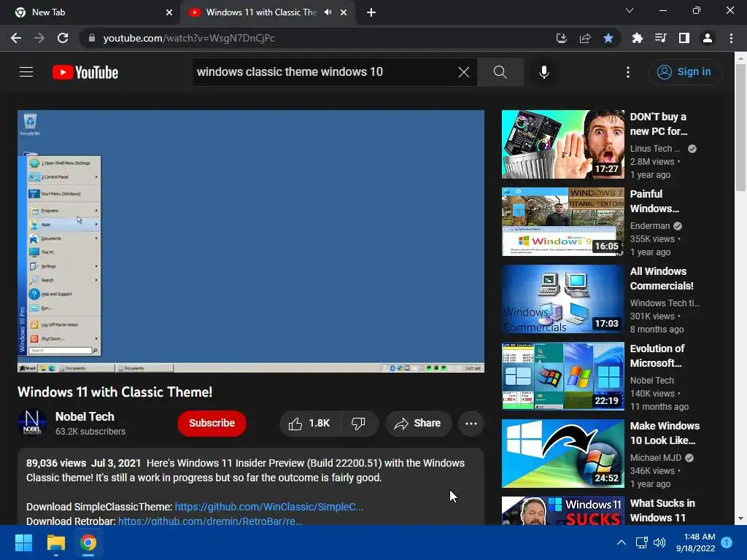Open network icon in system tray
This screenshot has width=747, height=560.
coord(641,542)
